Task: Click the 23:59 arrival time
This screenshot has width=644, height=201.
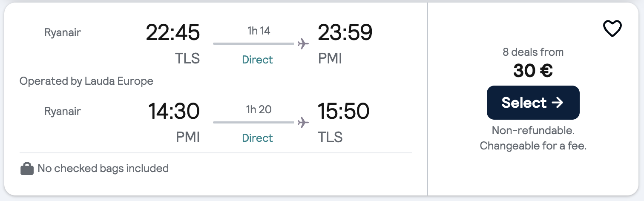Action: pos(345,33)
